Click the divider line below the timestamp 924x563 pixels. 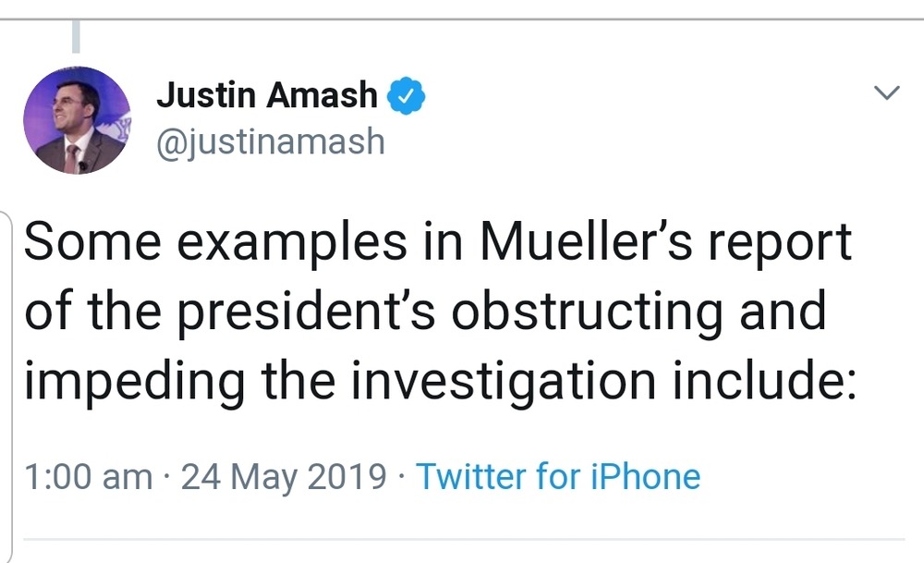coord(462,539)
